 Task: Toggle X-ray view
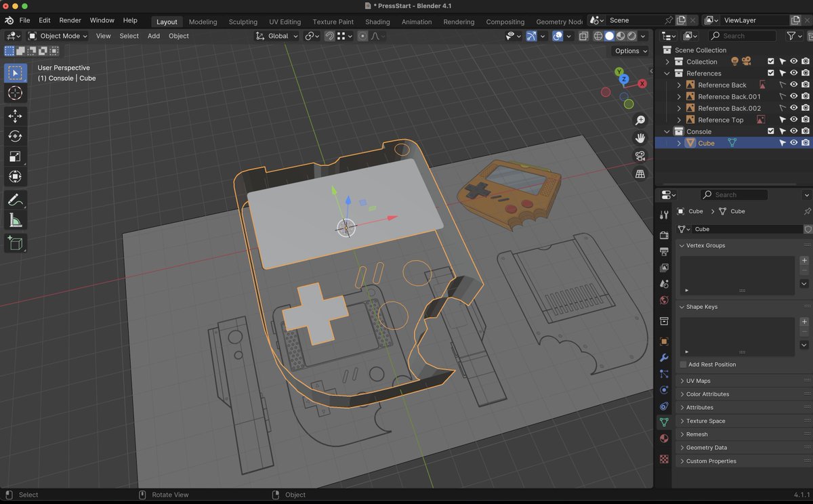click(583, 36)
